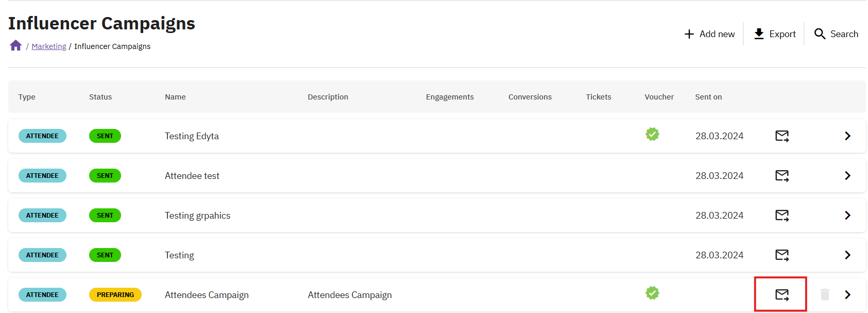Click the home icon in breadcrumb
Screen dimensions: 868x313
[15, 46]
